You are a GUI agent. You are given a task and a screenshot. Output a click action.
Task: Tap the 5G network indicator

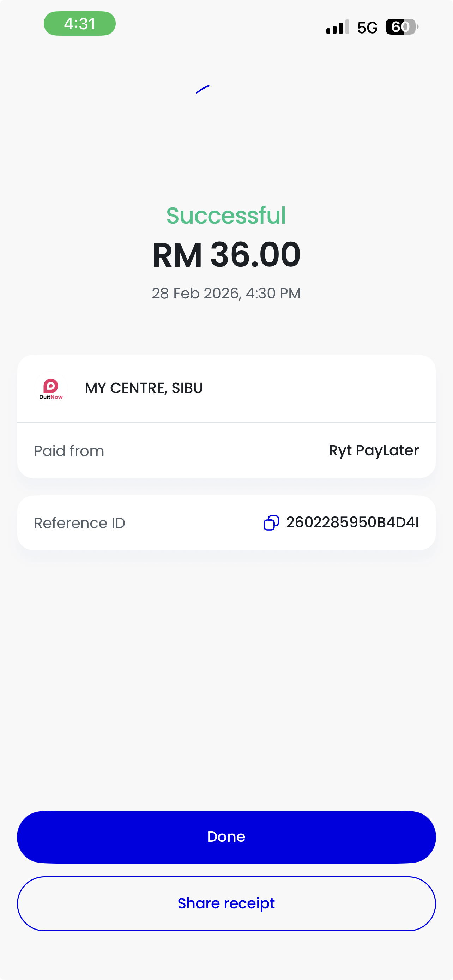[x=367, y=28]
